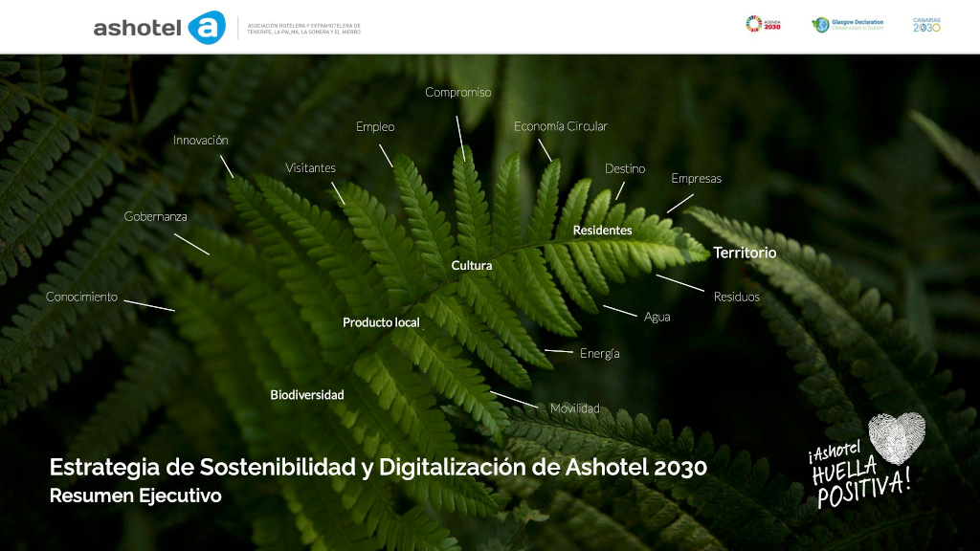Click the Cultura label on the fern
This screenshot has width=980, height=551.
[471, 266]
